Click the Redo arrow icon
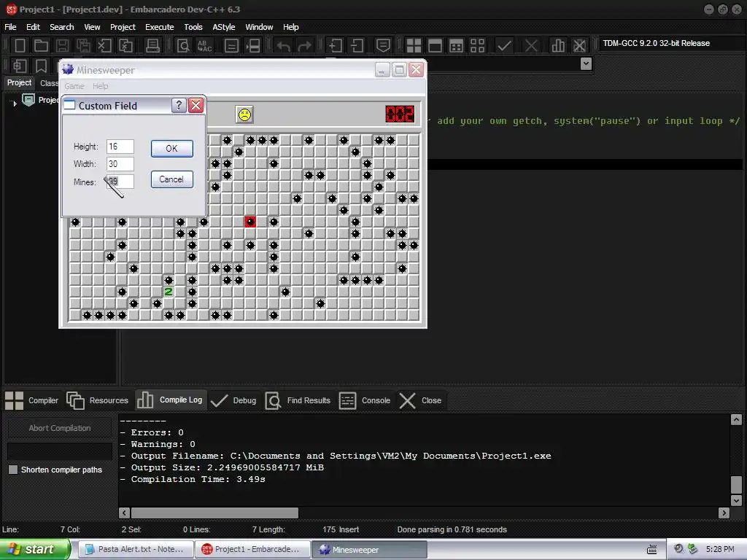The width and height of the screenshot is (747, 560). (x=304, y=46)
